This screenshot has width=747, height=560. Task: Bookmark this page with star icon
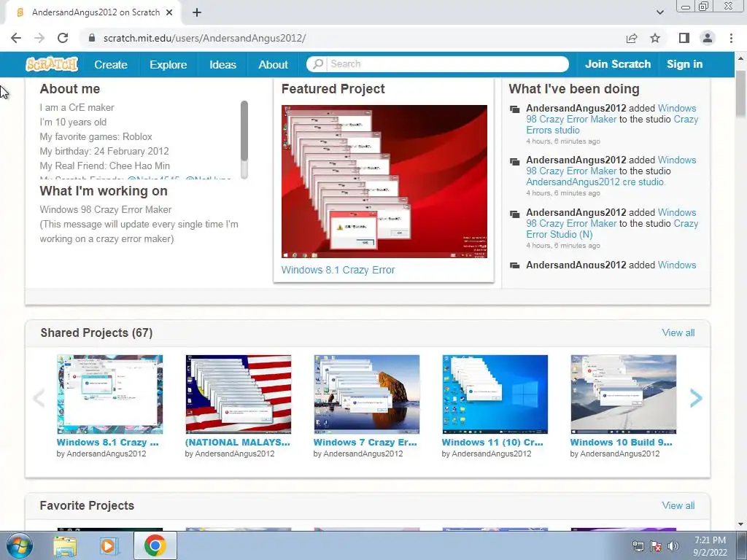click(x=655, y=38)
